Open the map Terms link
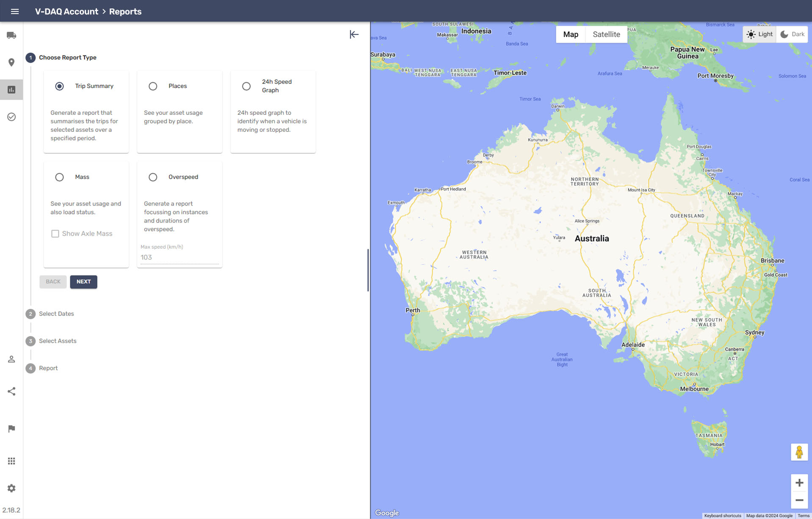 [803, 516]
